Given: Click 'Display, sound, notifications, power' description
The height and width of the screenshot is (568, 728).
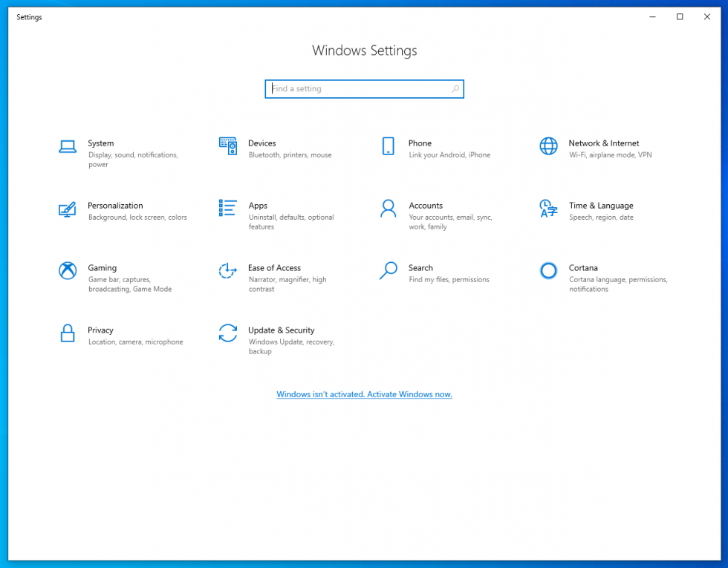Looking at the screenshot, I should [133, 160].
